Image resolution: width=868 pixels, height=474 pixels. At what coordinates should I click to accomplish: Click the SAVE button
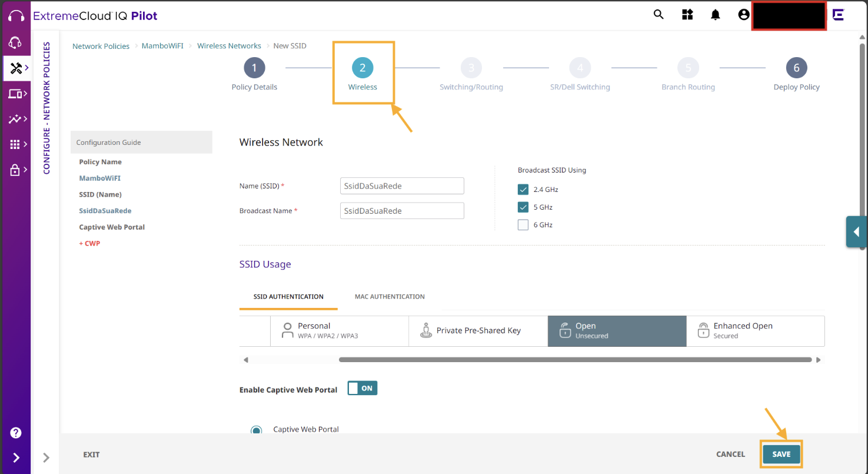pos(781,455)
